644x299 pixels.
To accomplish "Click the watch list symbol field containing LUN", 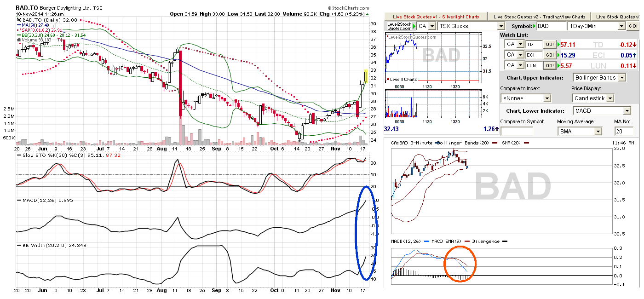I will point(534,66).
